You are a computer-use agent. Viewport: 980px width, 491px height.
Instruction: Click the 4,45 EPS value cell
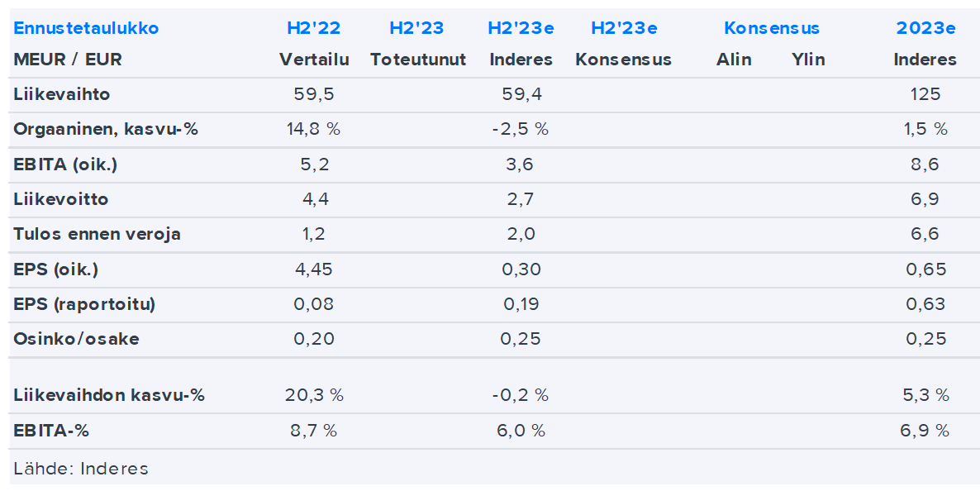pyautogui.click(x=314, y=269)
